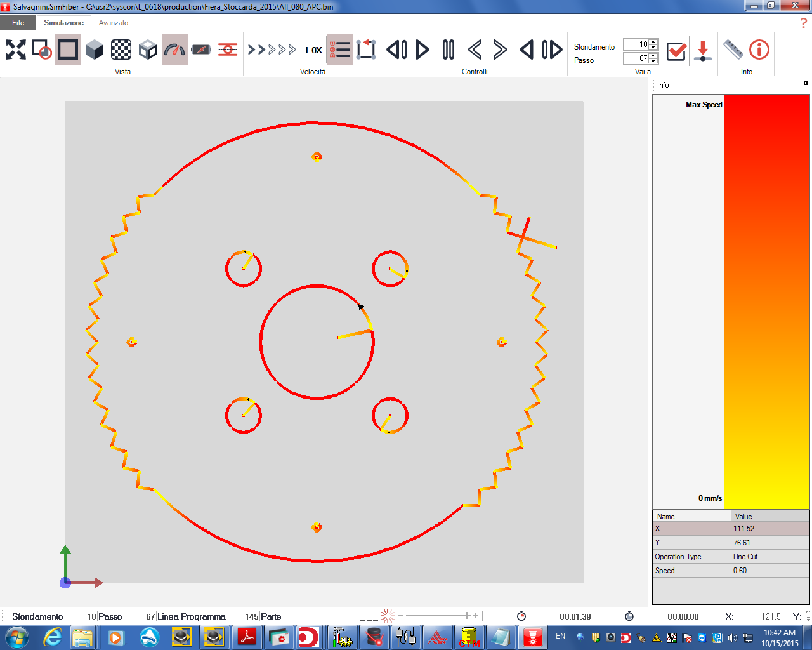This screenshot has width=812, height=650.
Task: Toggle the red Info panel icon
Action: click(x=759, y=50)
